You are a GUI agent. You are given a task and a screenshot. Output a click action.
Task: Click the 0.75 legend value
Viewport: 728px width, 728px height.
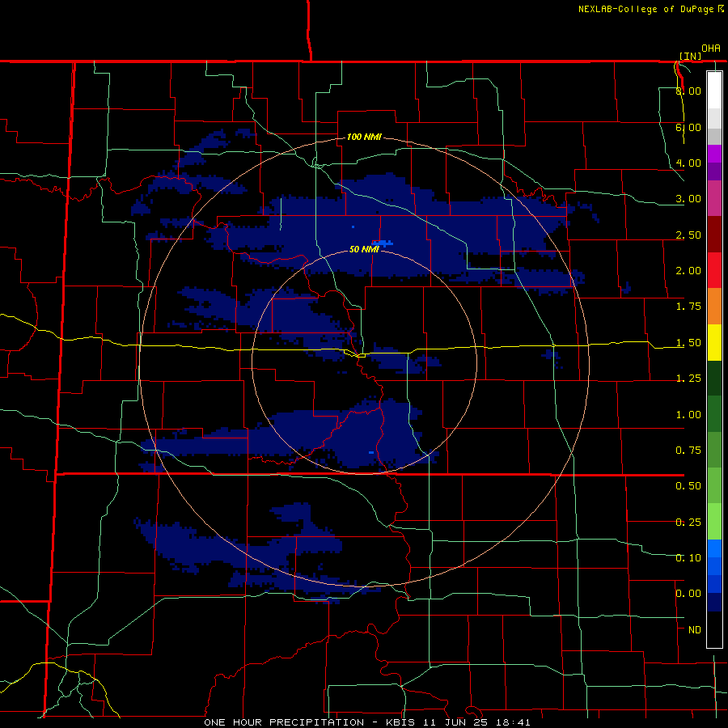pos(688,451)
